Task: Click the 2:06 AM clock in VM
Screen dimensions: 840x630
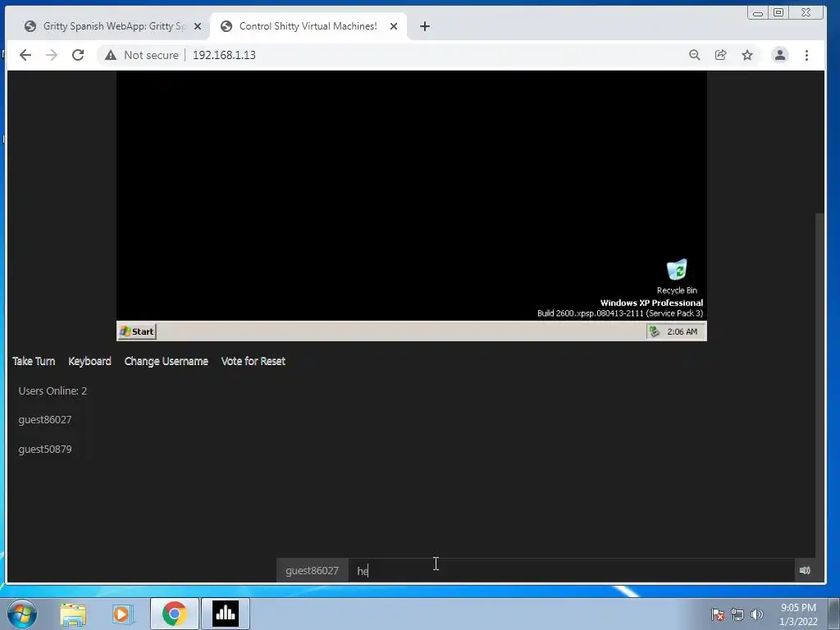Action: [x=682, y=331]
